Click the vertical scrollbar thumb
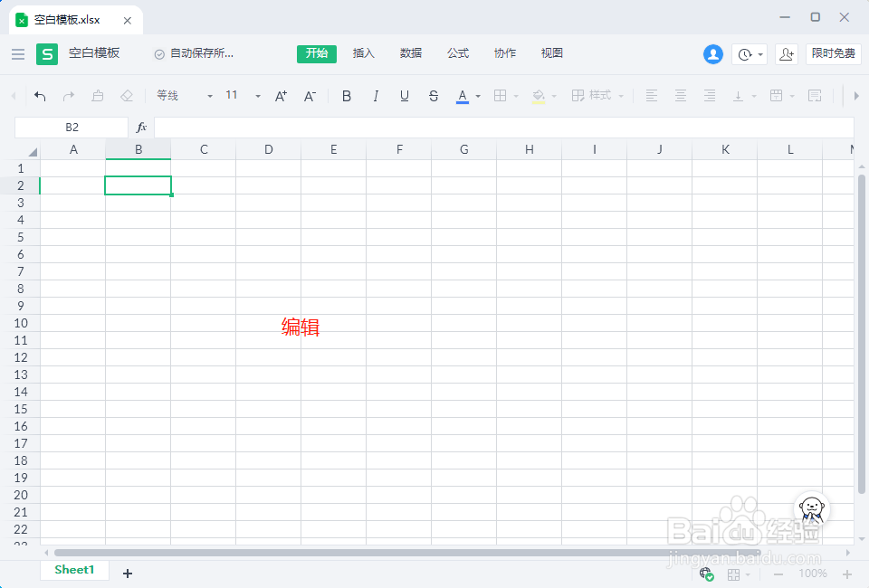This screenshot has height=588, width=869. [x=861, y=334]
